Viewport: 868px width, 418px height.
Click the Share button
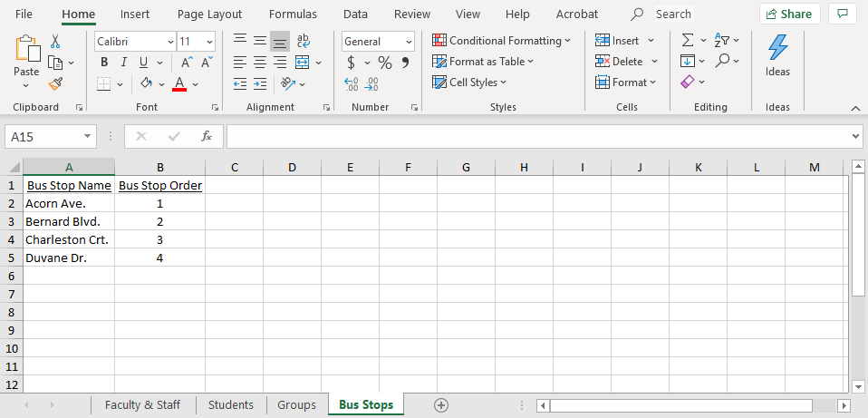(789, 14)
